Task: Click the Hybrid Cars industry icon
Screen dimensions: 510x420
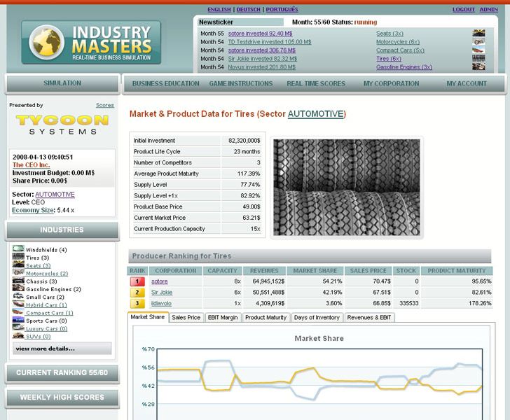Action: [18, 304]
